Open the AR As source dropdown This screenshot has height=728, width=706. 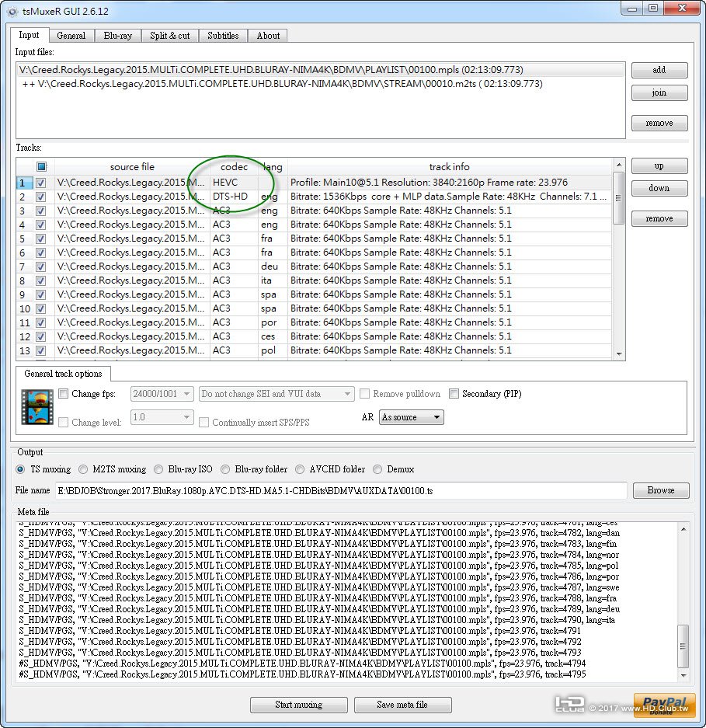(x=412, y=417)
